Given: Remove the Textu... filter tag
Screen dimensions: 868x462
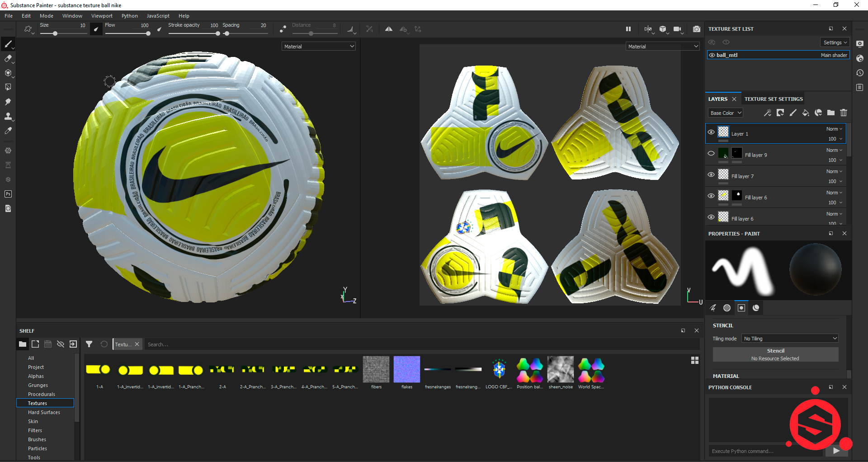Looking at the screenshot, I should coord(137,344).
